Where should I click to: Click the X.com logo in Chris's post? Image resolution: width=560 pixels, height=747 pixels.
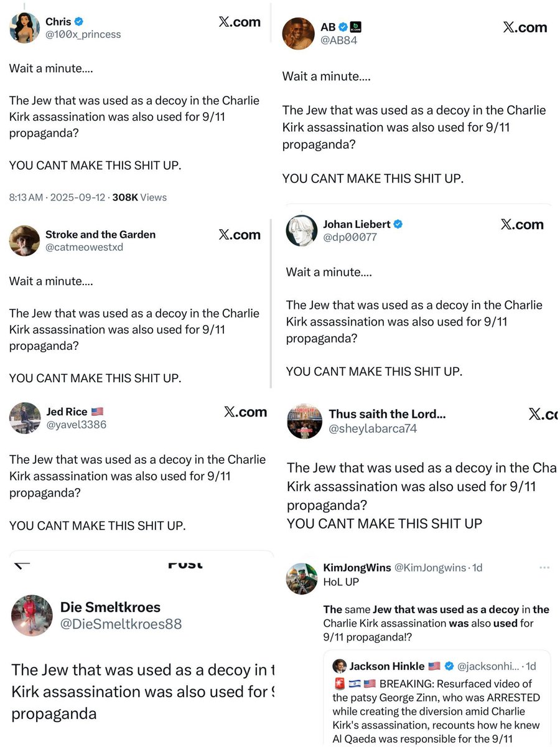[x=240, y=22]
